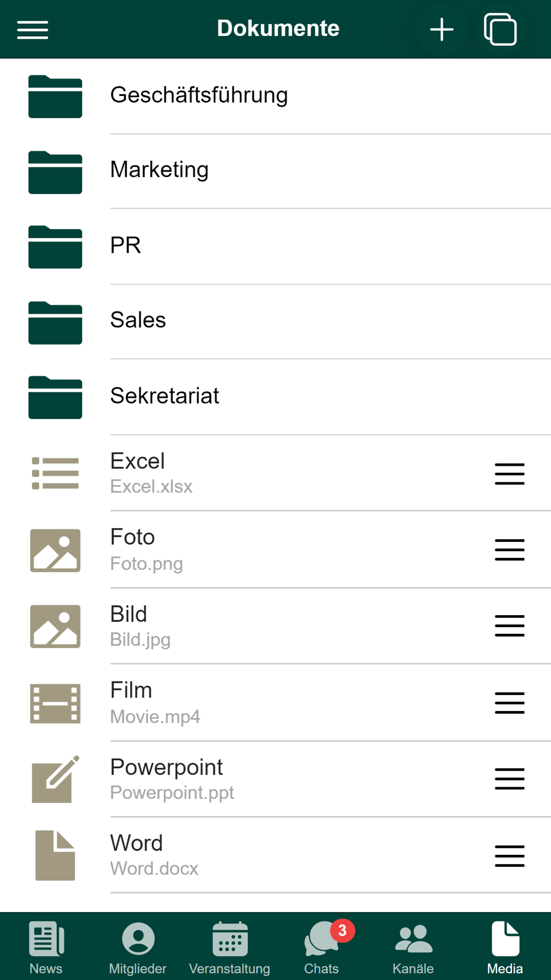This screenshot has height=980, width=551.
Task: Switch to the News tab
Action: click(46, 948)
